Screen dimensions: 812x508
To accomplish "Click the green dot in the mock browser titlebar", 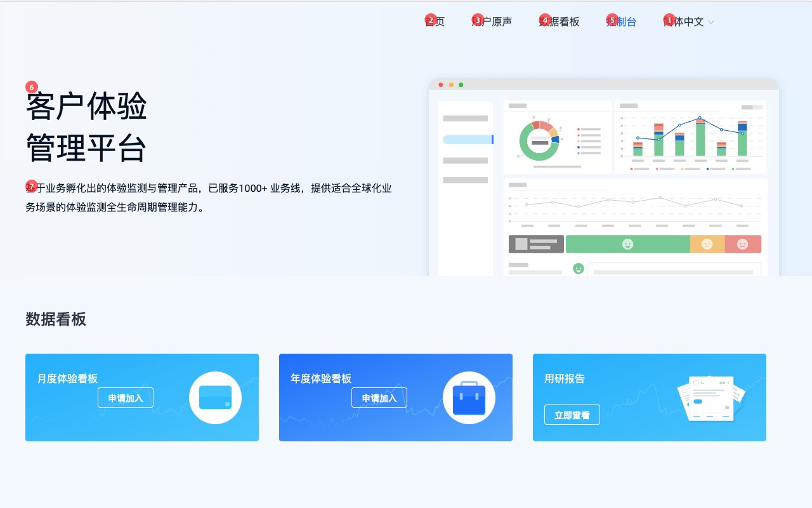I will pos(461,84).
